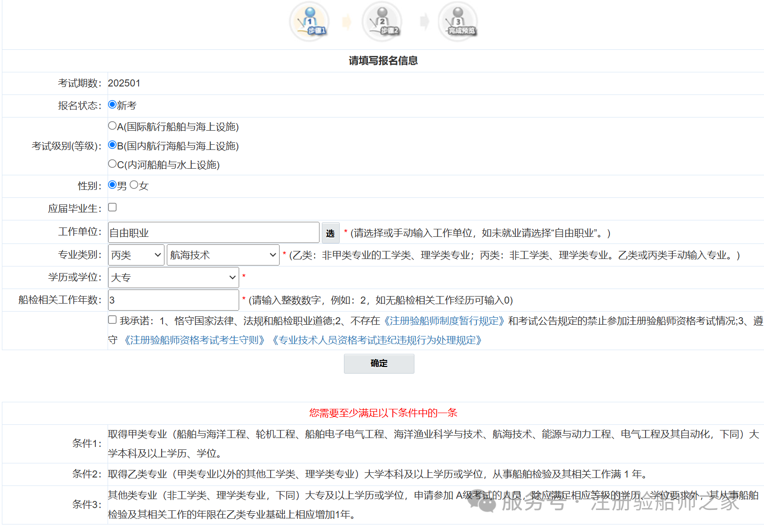Image resolution: width=764 pixels, height=532 pixels.
Task: Open the 航海技术 major dropdown
Action: pos(223,255)
